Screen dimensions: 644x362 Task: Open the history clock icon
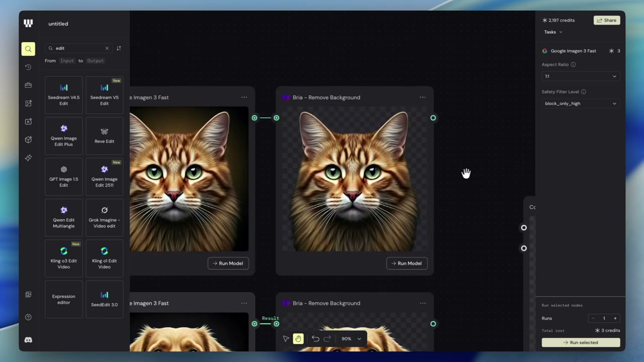(x=28, y=67)
